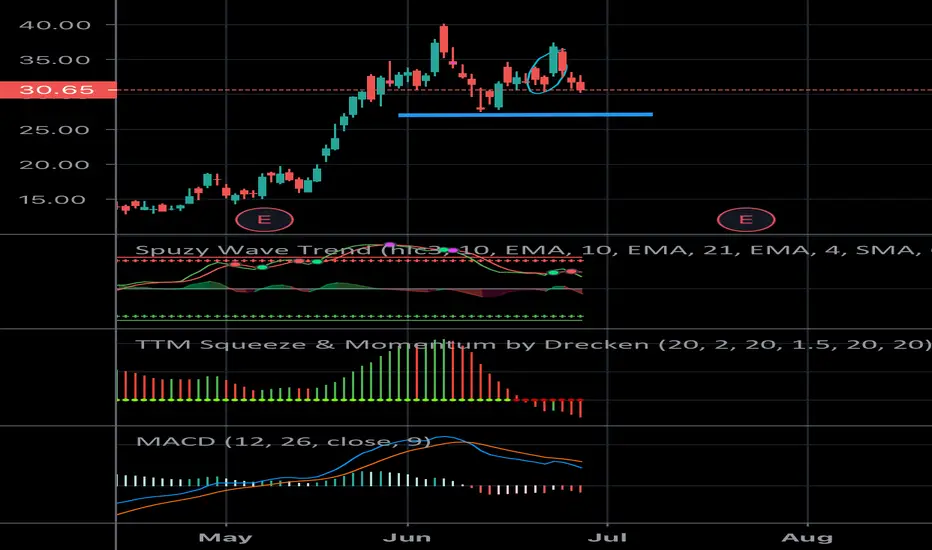
Task: Click the May label on time axis
Action: pos(226,538)
